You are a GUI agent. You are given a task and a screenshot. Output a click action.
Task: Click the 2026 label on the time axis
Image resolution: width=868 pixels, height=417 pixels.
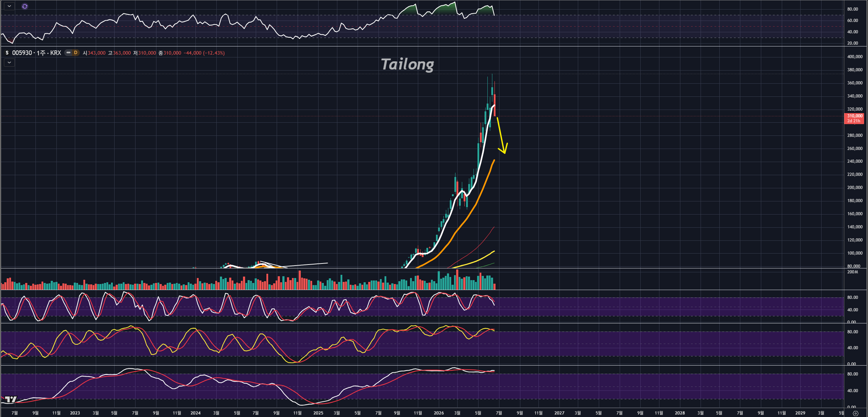coord(439,413)
